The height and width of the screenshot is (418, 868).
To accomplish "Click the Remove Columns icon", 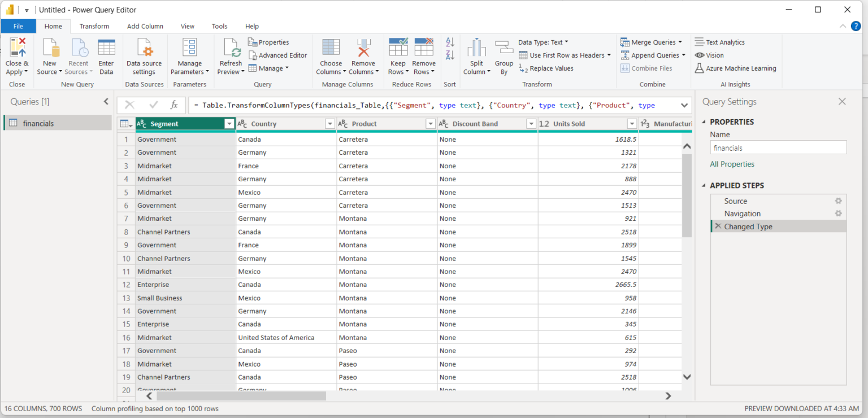I will coord(363,49).
